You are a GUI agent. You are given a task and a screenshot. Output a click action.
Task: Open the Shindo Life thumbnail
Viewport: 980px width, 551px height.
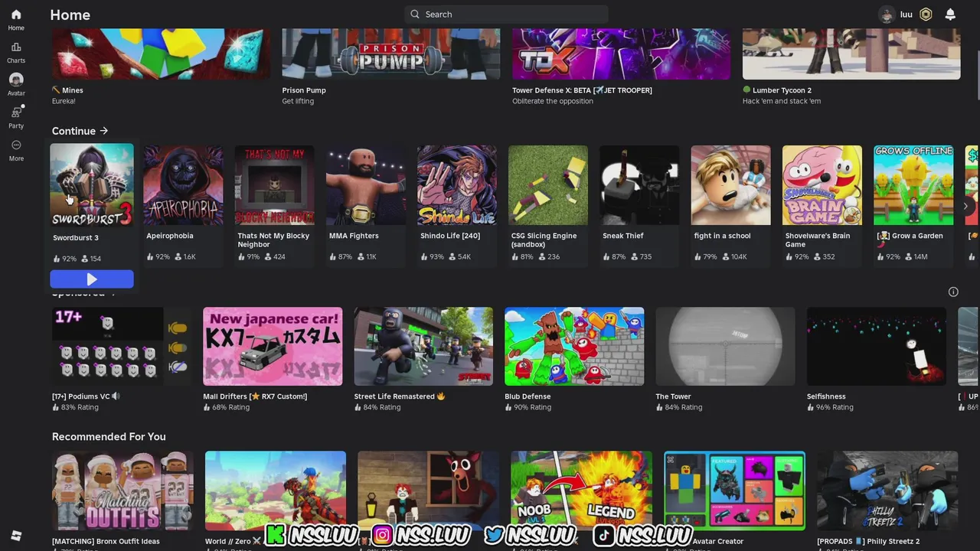coord(457,185)
